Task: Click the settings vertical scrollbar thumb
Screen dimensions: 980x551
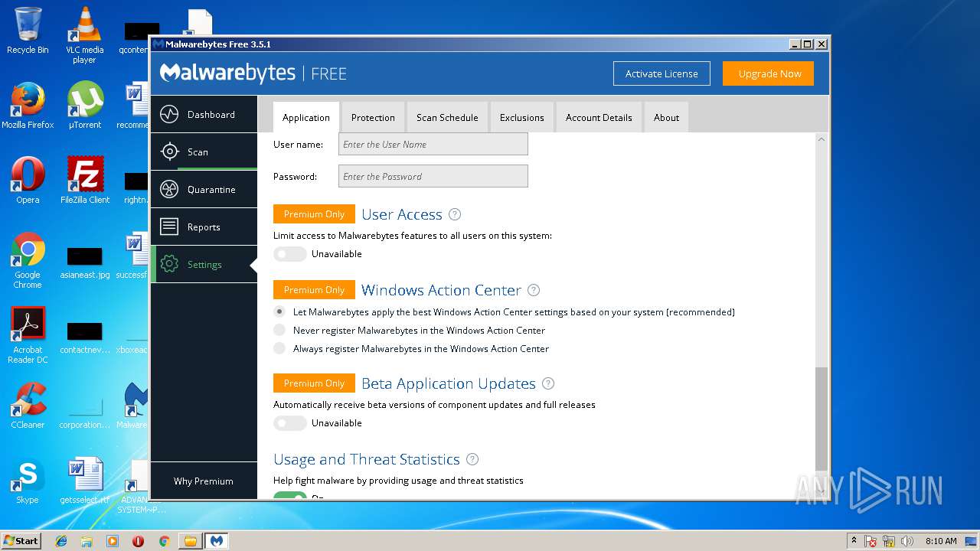Action: click(x=822, y=418)
